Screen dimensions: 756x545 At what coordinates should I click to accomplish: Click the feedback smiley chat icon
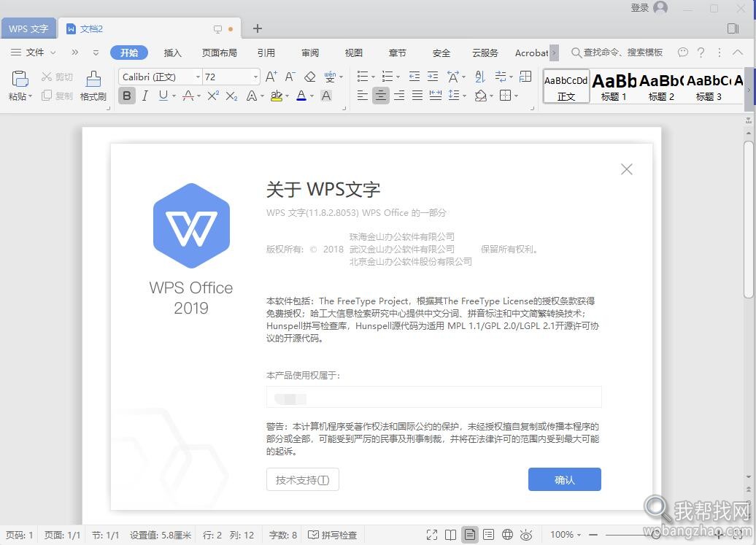pyautogui.click(x=683, y=53)
